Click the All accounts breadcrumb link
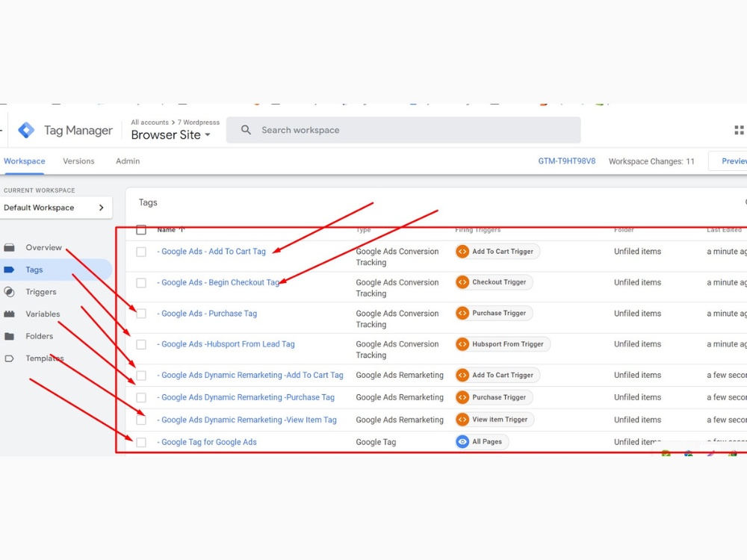This screenshot has width=747, height=560. pyautogui.click(x=149, y=122)
